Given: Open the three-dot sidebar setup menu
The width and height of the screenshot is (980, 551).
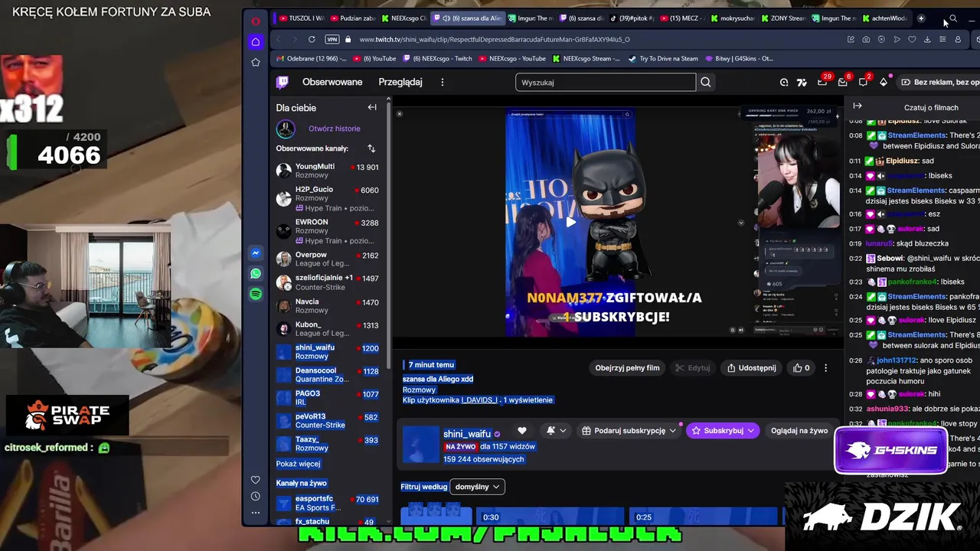Looking at the screenshot, I should (256, 513).
